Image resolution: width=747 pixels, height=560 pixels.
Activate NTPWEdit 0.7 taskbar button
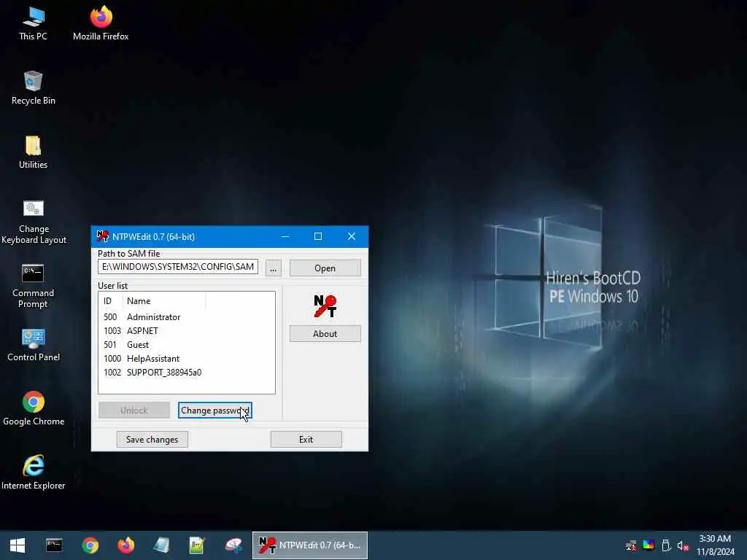(309, 545)
